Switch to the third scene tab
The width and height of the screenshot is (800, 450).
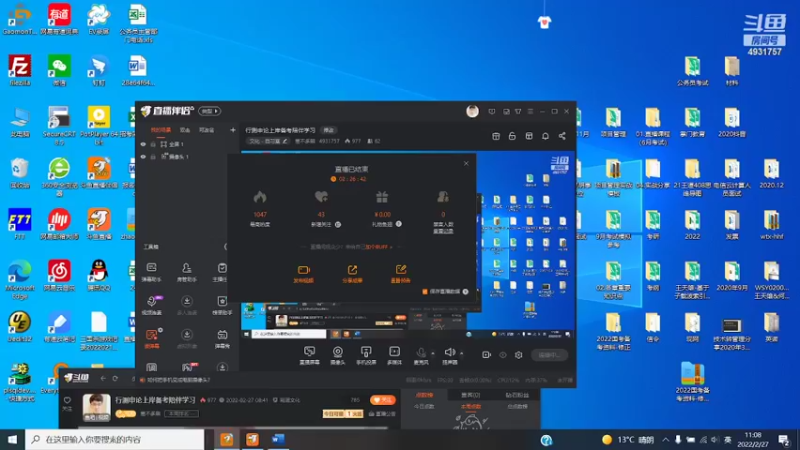tap(207, 130)
